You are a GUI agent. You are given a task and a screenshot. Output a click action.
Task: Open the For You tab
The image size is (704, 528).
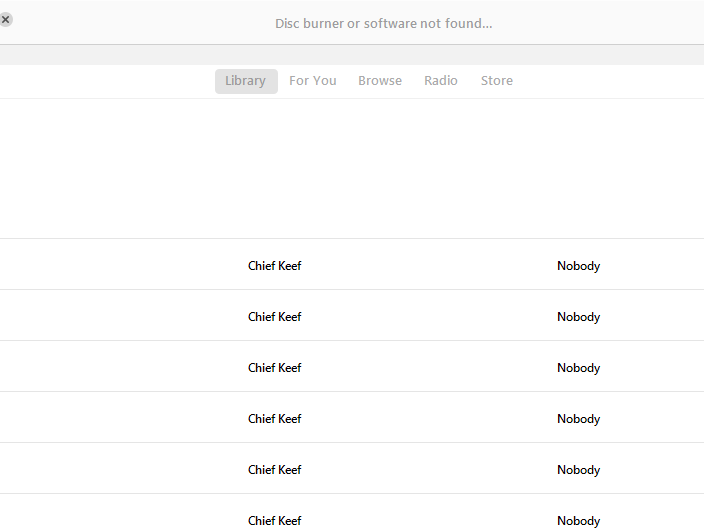pos(312,81)
